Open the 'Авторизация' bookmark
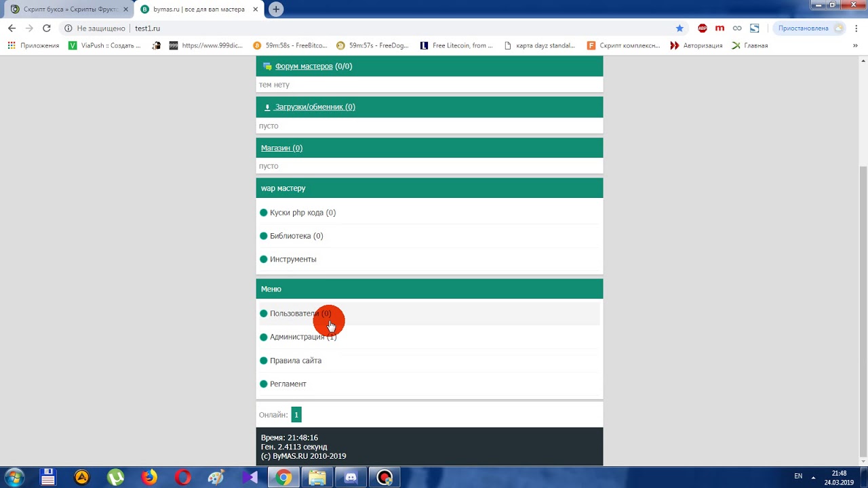The height and width of the screenshot is (488, 868). (696, 45)
